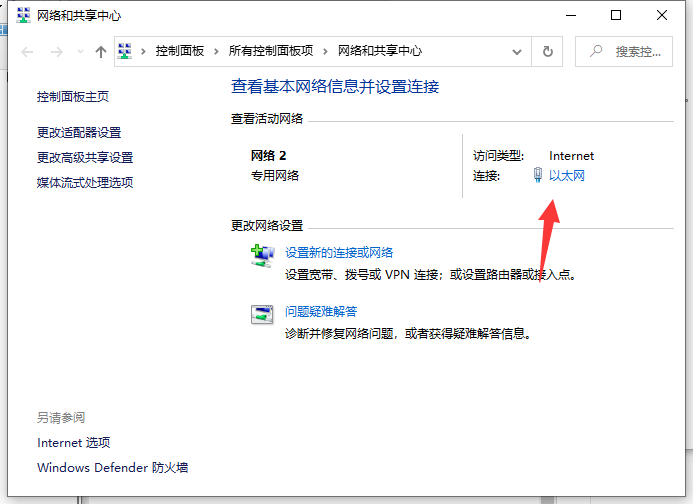Screen dimensions: 693x504
Task: Click the Ethernet plug icon beside 以太网
Action: click(538, 176)
